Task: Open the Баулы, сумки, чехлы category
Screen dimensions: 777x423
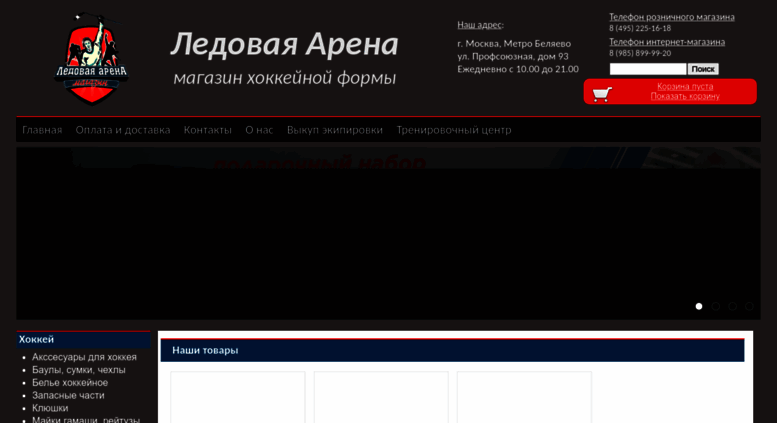Action: [79, 370]
